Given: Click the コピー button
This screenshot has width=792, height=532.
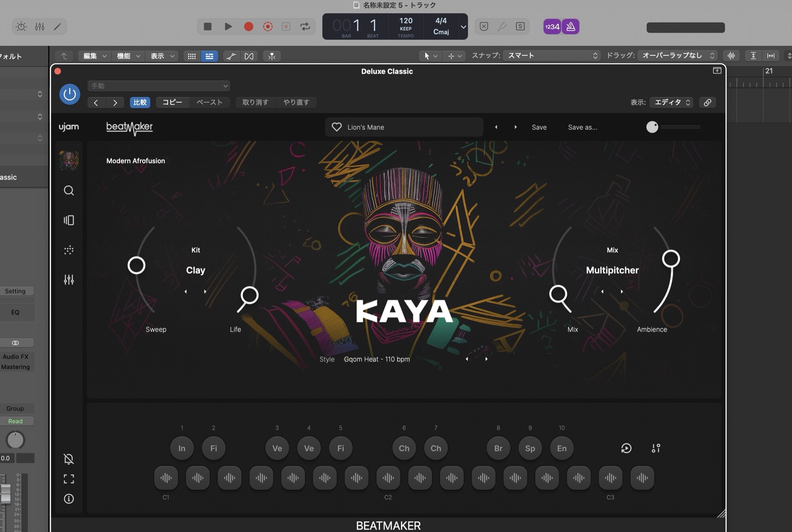Looking at the screenshot, I should 172,103.
